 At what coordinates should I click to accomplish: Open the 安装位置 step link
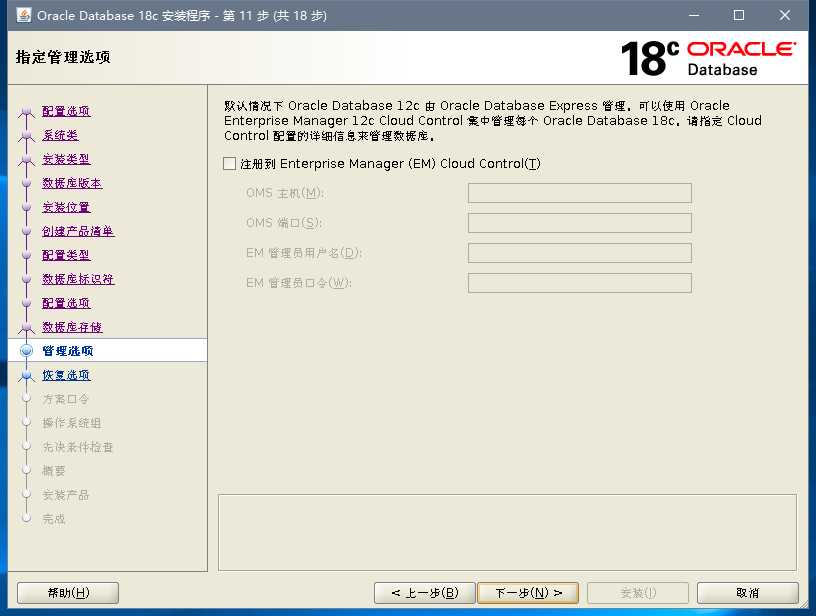point(66,207)
